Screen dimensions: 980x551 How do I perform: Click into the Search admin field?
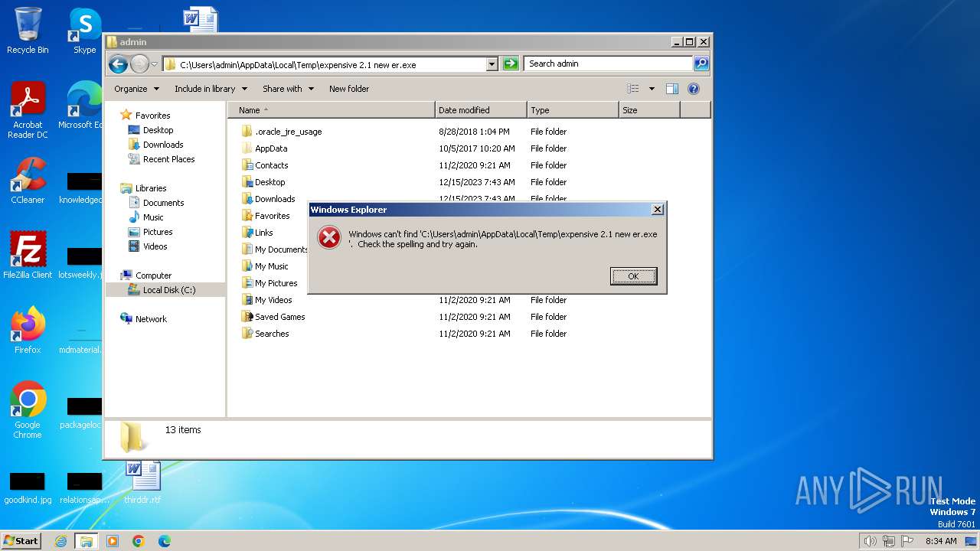[609, 64]
